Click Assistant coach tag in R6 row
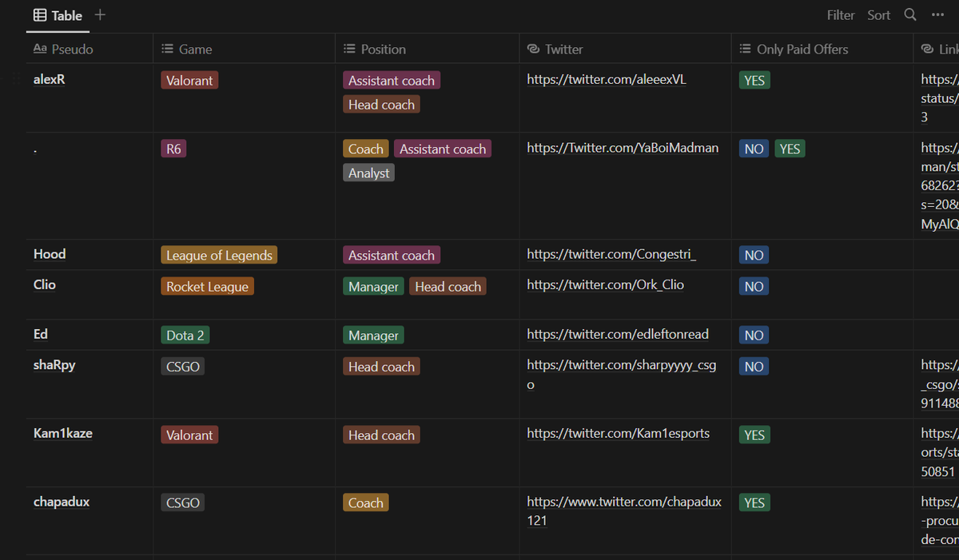The height and width of the screenshot is (560, 959). (x=443, y=149)
